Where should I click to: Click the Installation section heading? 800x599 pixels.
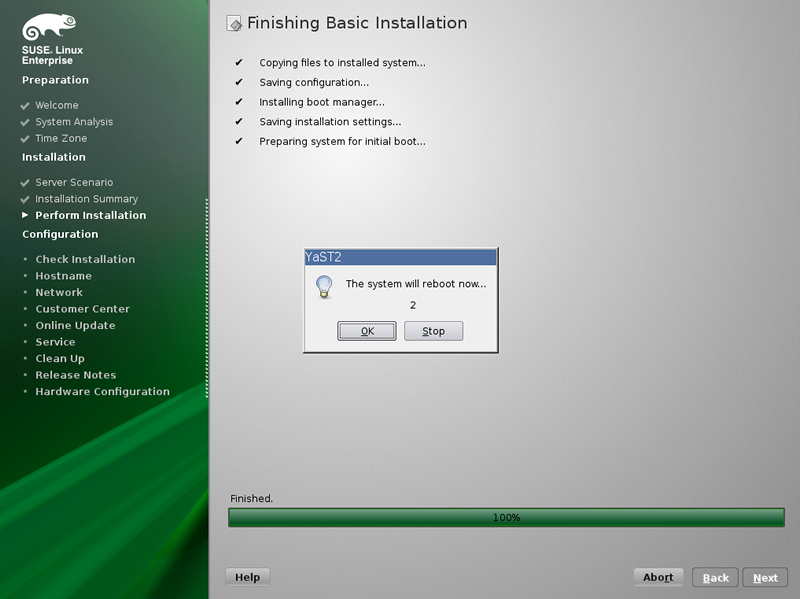click(x=54, y=157)
